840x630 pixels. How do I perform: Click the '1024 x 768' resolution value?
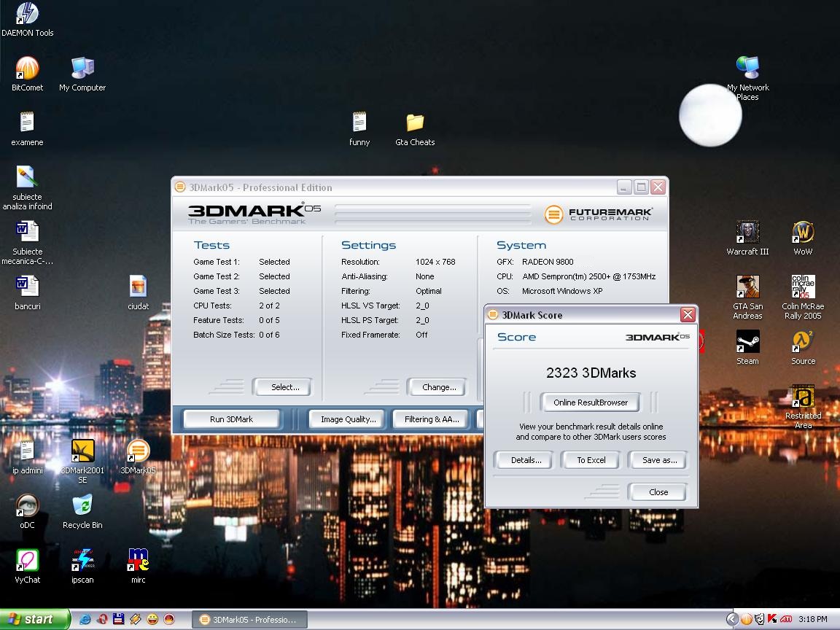(435, 262)
